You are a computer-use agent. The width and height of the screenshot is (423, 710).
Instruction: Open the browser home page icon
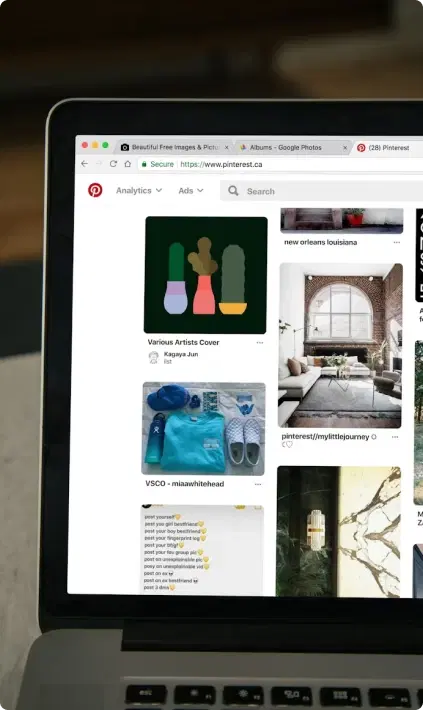tap(128, 163)
